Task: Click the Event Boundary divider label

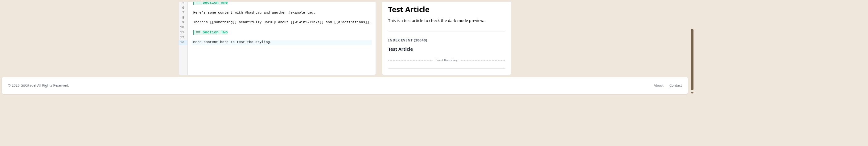Action: pyautogui.click(x=446, y=61)
